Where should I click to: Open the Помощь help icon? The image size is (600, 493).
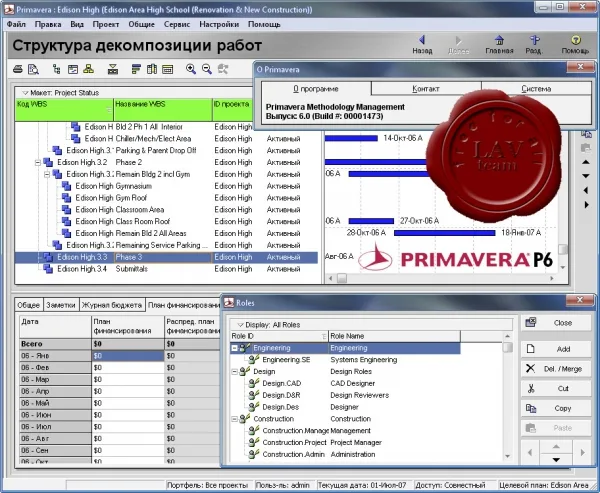pyautogui.click(x=575, y=44)
